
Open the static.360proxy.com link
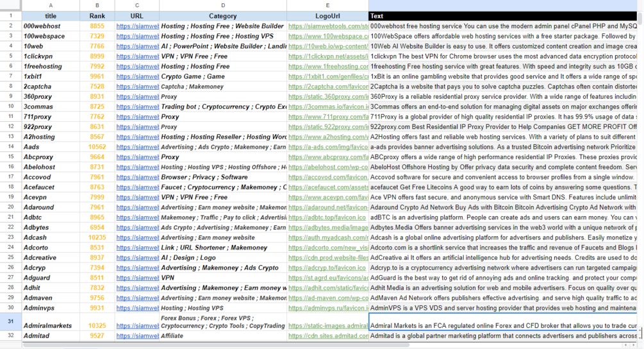click(x=328, y=97)
